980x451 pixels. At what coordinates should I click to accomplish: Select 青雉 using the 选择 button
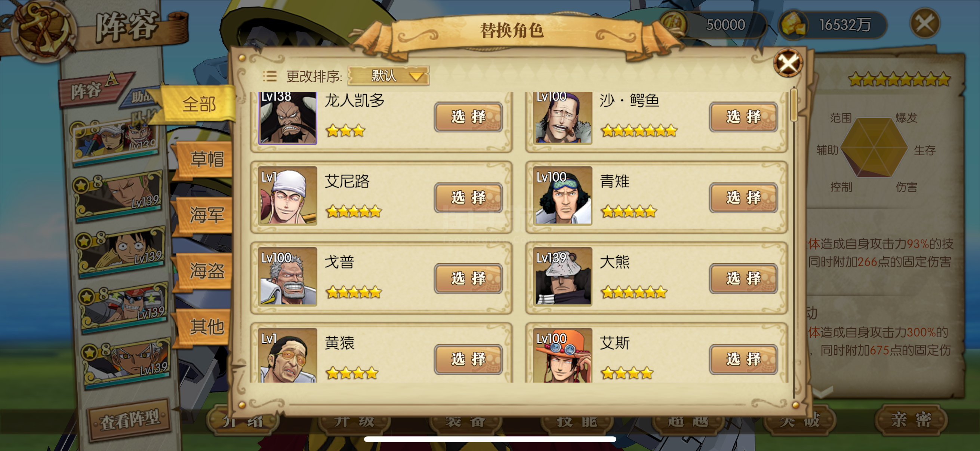(x=743, y=197)
